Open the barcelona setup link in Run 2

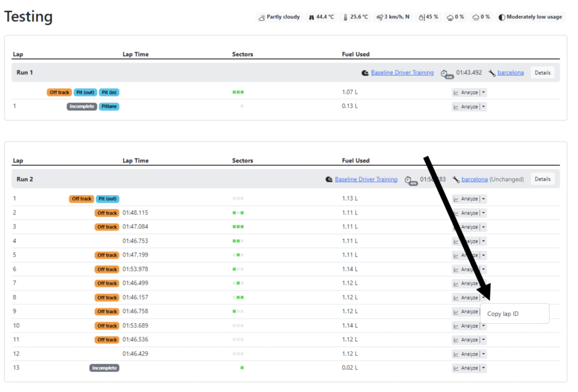tap(474, 179)
